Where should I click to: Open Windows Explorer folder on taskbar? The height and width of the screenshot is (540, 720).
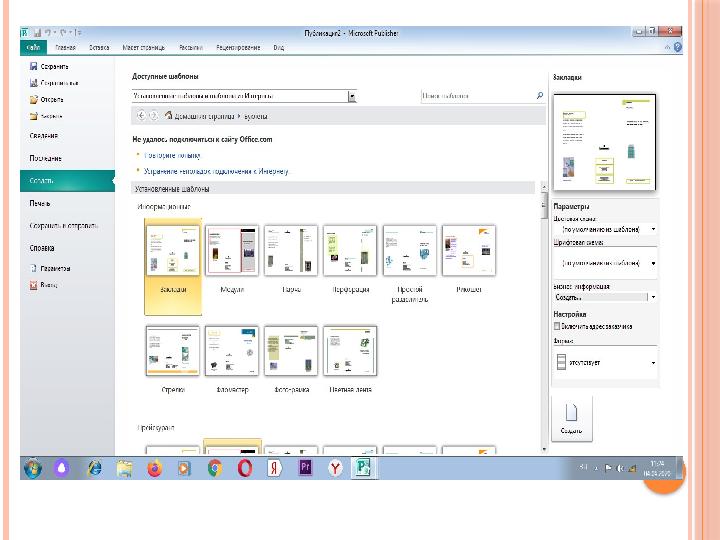coord(124,468)
